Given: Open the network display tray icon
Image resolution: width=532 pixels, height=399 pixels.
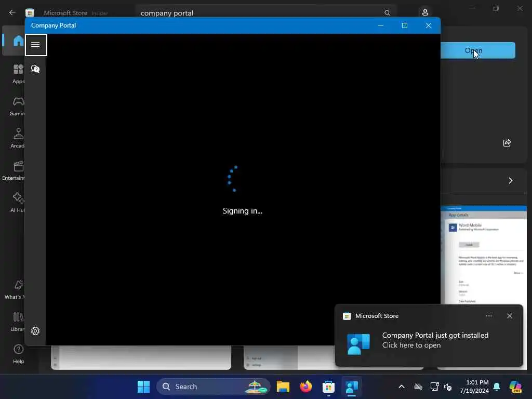Looking at the screenshot, I should coord(434,387).
